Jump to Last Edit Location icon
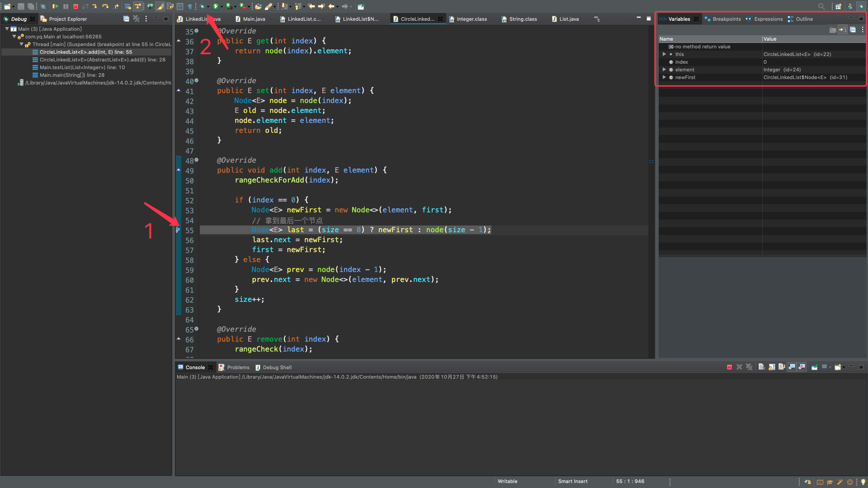 [311, 6]
